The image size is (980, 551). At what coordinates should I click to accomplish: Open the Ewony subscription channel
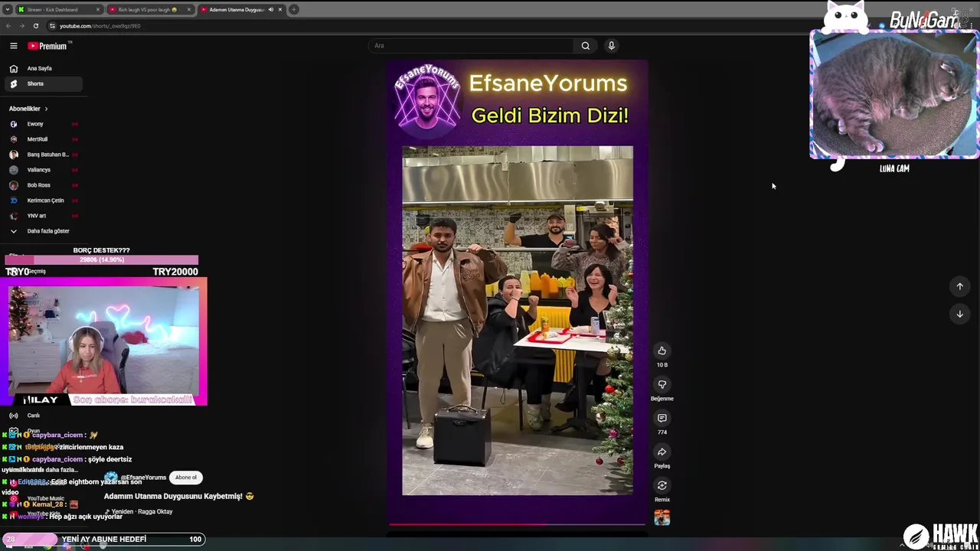point(44,124)
